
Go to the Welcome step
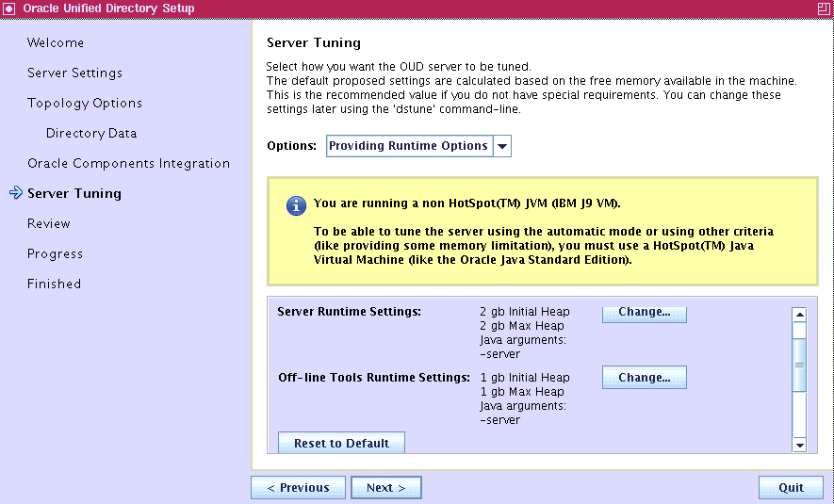(56, 42)
